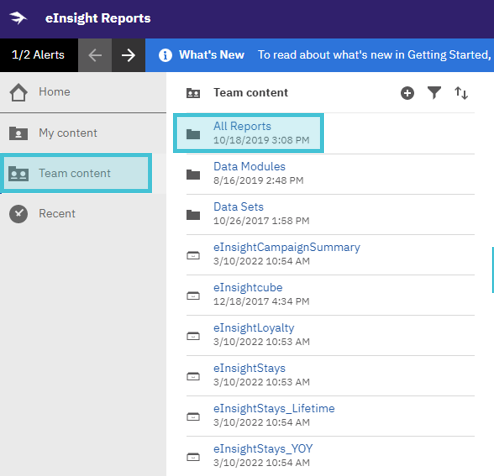Click the Team content panel title
Image resolution: width=494 pixels, height=476 pixels.
(x=251, y=93)
